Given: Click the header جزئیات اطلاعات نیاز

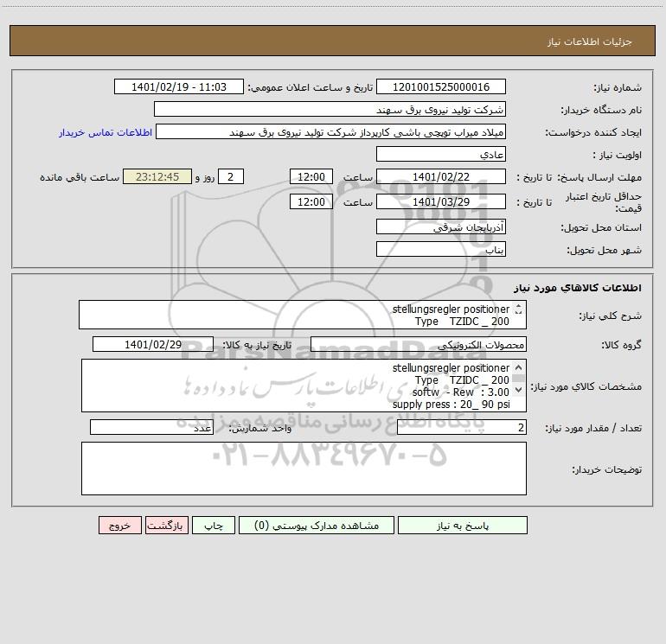Looking at the screenshot, I should [590, 41].
